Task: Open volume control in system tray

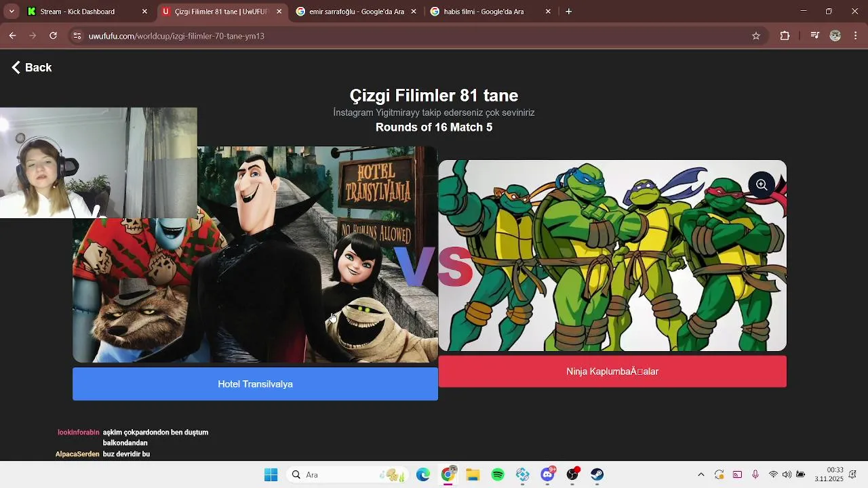Action: coord(787,474)
